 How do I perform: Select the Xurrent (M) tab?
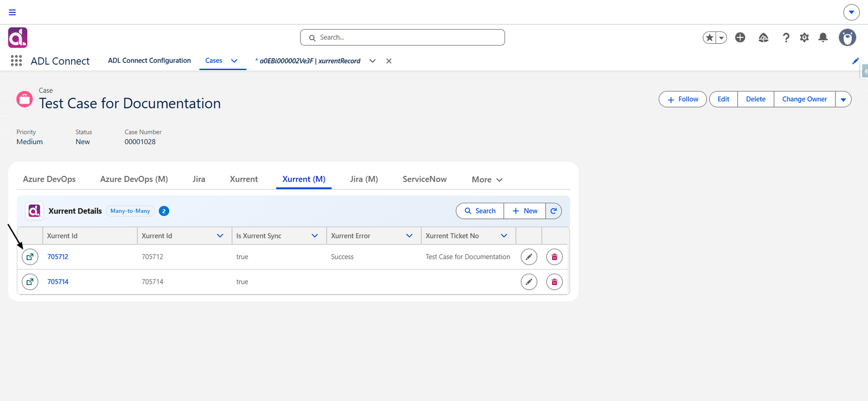pyautogui.click(x=304, y=179)
